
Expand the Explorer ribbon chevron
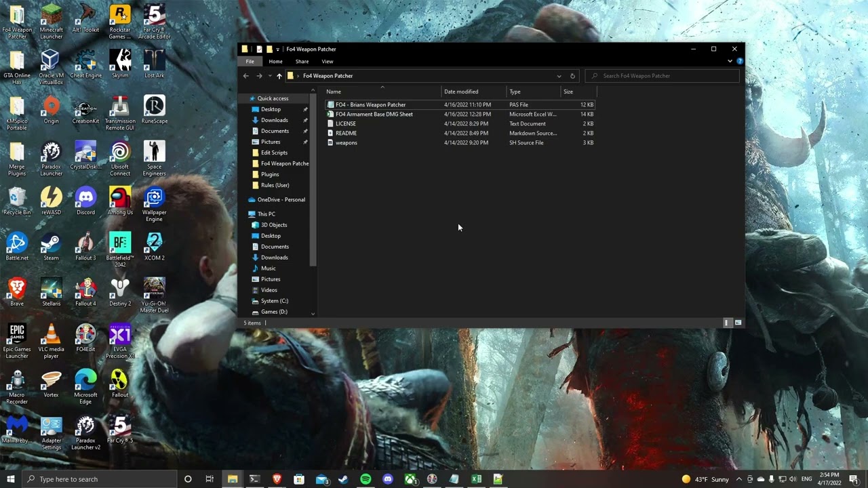point(730,61)
